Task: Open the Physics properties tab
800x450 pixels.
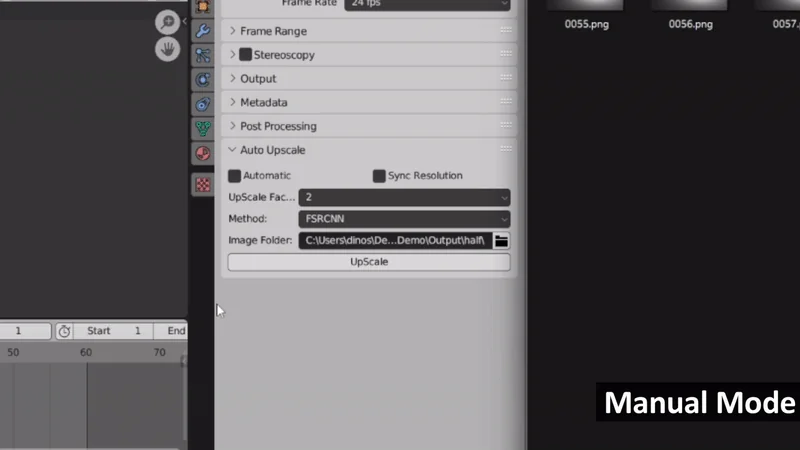Action: pyautogui.click(x=203, y=80)
